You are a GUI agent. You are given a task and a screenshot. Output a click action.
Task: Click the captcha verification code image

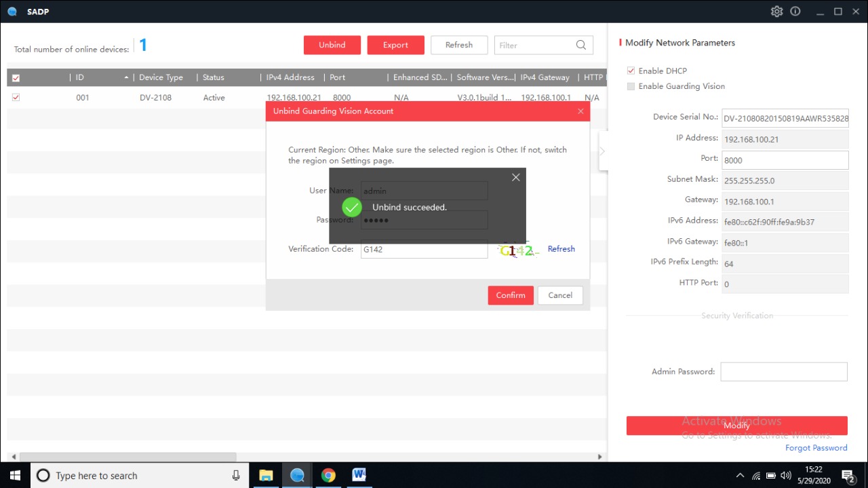coord(517,250)
